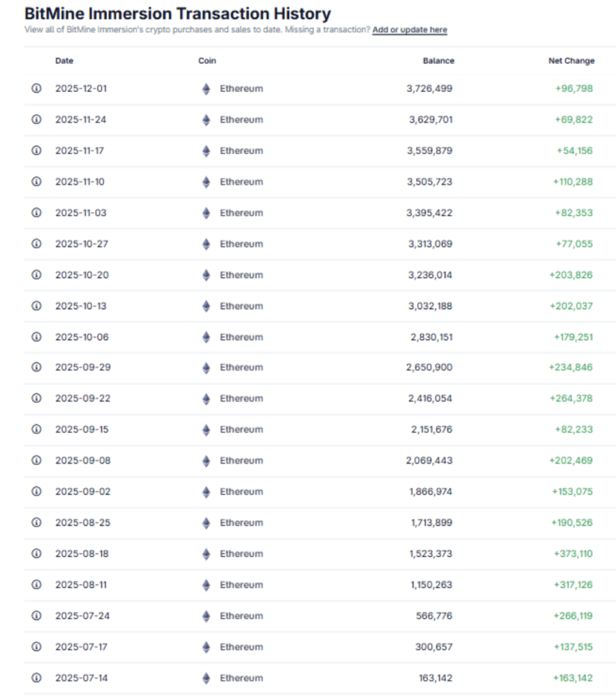Click the Ethereum coin icon for 2025-10-13

(205, 306)
